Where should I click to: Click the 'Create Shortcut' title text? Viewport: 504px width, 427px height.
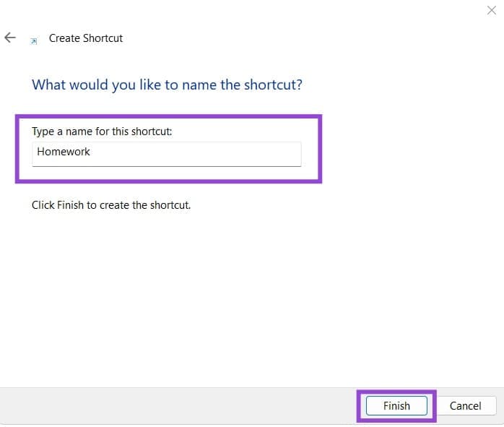click(x=86, y=38)
